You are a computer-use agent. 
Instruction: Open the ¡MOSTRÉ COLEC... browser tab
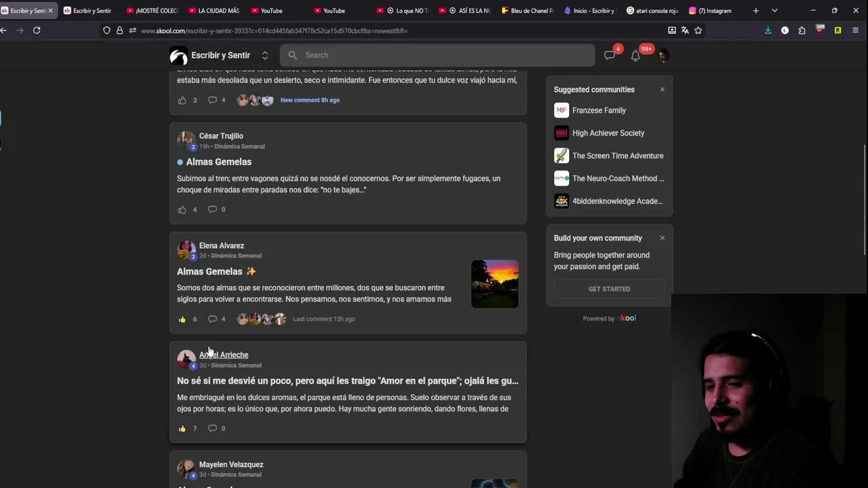[x=151, y=11]
